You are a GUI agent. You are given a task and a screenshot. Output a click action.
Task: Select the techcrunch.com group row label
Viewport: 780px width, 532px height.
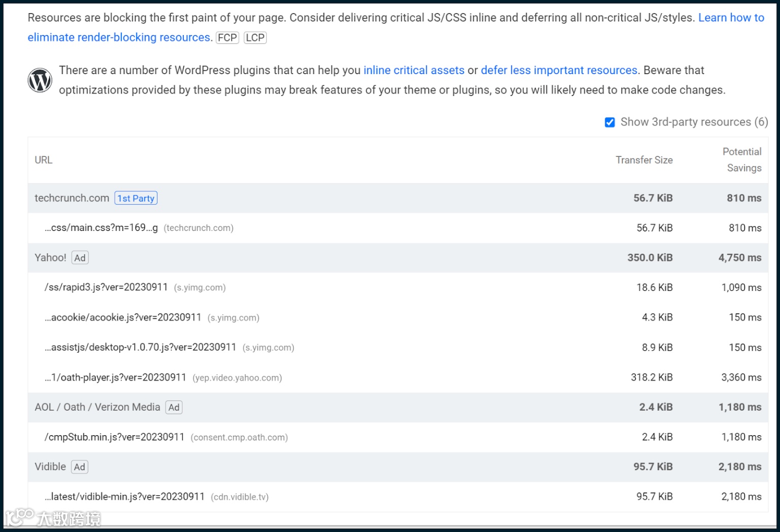(72, 198)
